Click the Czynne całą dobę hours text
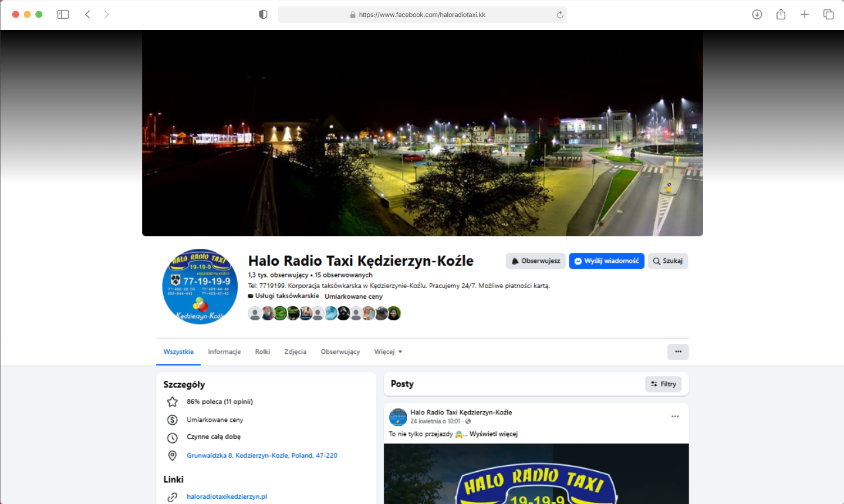The height and width of the screenshot is (504, 844). coord(214,437)
